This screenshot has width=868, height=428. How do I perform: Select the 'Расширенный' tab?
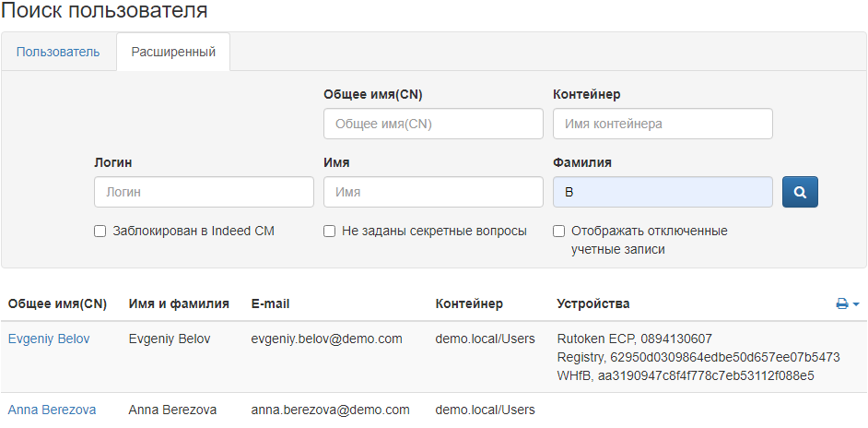coord(173,52)
